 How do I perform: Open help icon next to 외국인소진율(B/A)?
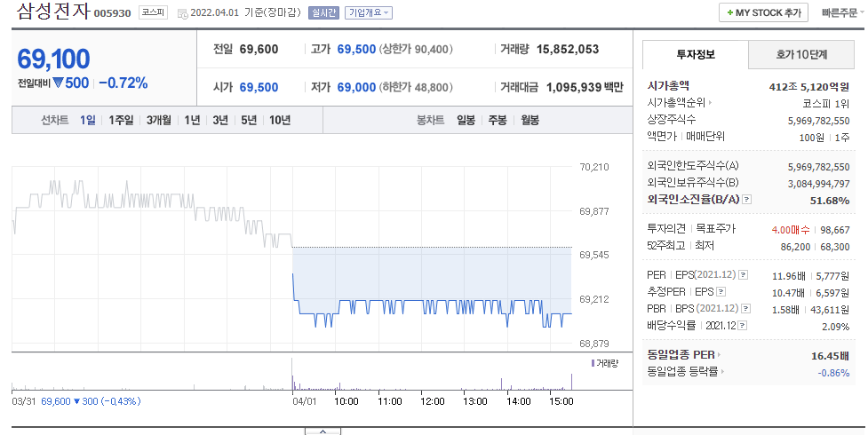tap(747, 200)
